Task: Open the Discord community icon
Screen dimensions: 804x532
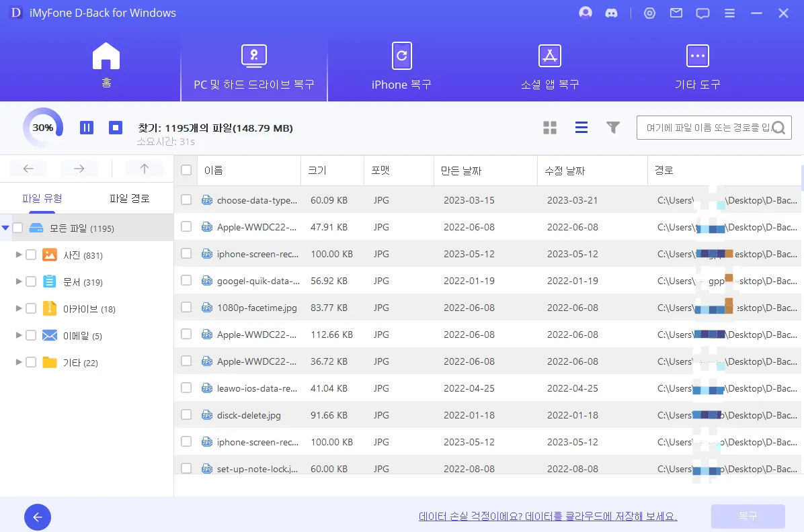Action: (x=611, y=13)
